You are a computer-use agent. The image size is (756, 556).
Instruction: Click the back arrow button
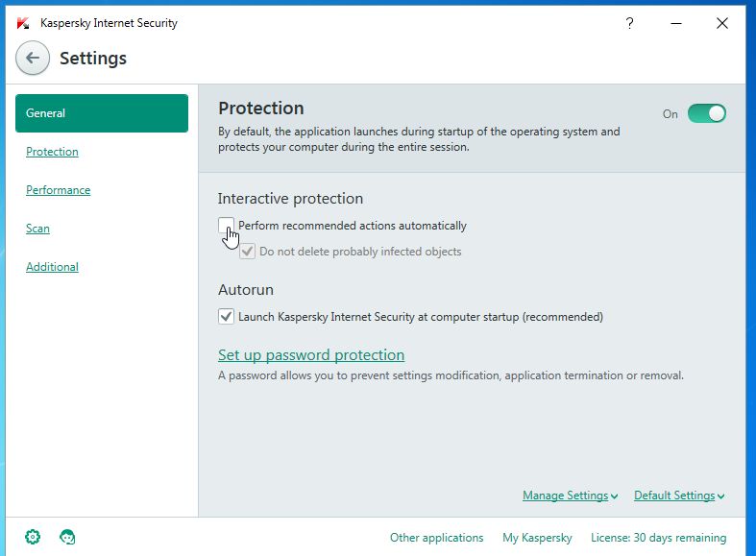[33, 59]
